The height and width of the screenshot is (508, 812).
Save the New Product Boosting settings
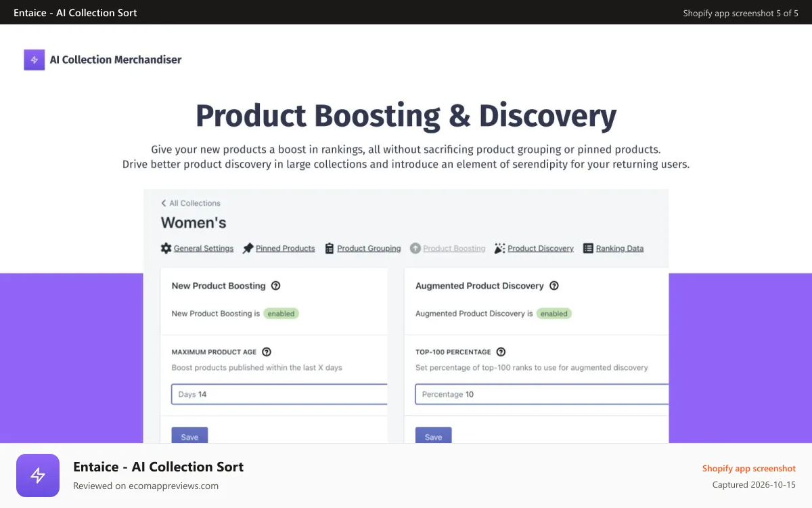pos(189,436)
